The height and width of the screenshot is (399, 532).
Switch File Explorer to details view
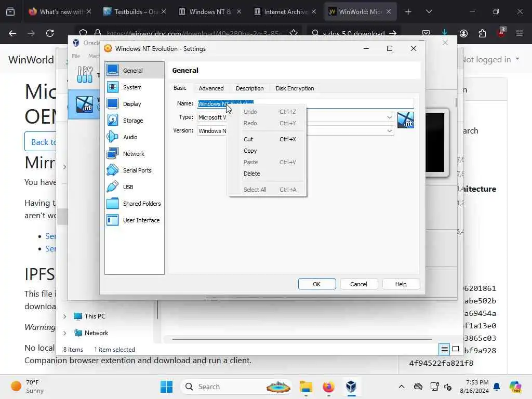tap(445, 349)
